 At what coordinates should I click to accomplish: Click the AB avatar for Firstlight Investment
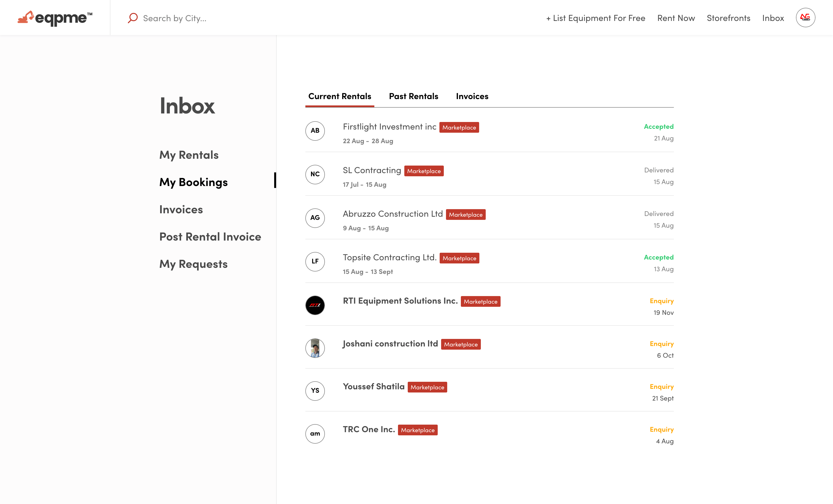coord(315,131)
